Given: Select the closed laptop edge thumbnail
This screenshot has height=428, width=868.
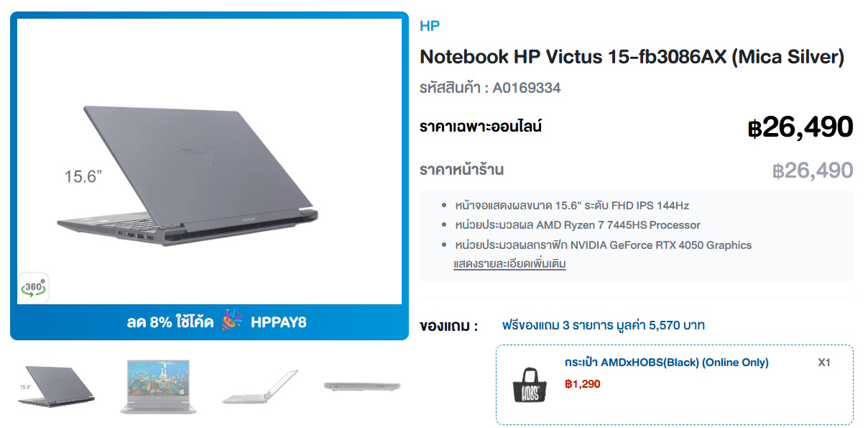Looking at the screenshot, I should point(362,386).
